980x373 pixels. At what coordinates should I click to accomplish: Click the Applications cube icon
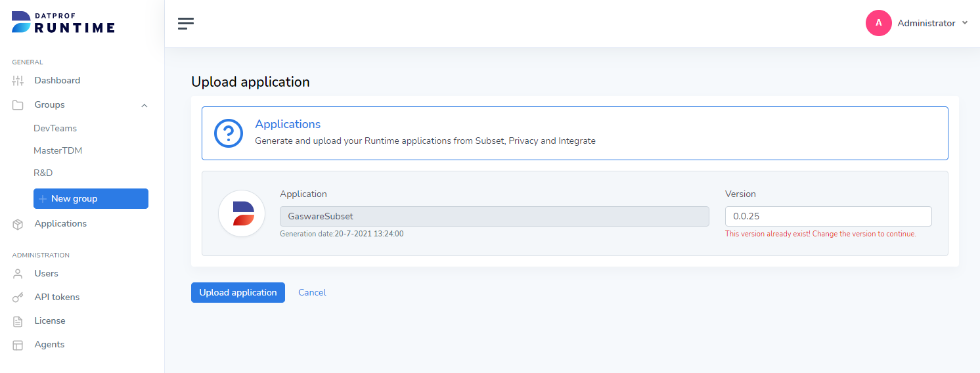tap(18, 224)
